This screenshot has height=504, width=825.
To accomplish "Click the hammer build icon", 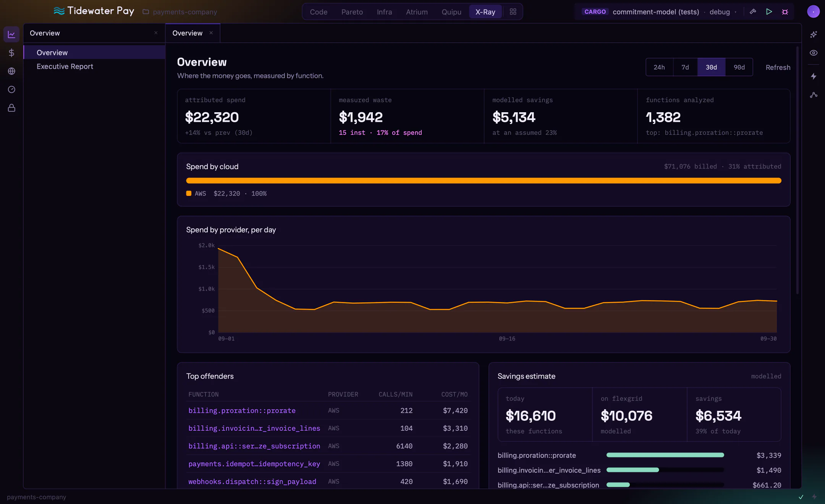I will coord(753,12).
